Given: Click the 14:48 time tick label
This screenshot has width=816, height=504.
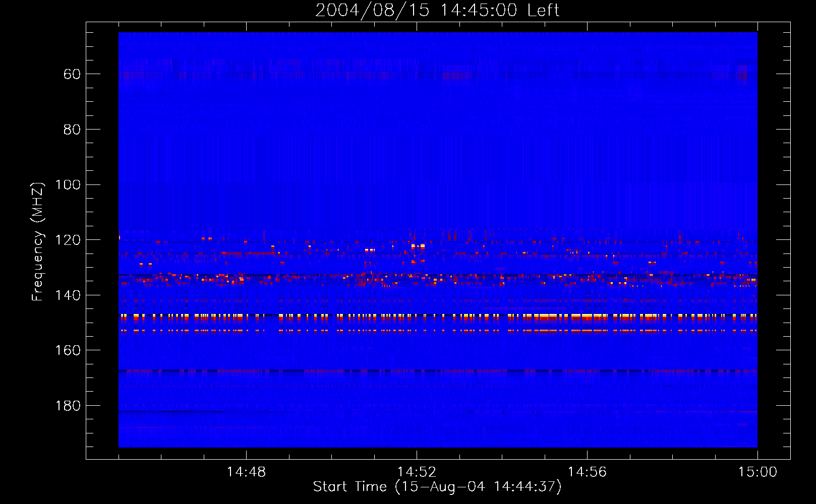Looking at the screenshot, I should [246, 472].
